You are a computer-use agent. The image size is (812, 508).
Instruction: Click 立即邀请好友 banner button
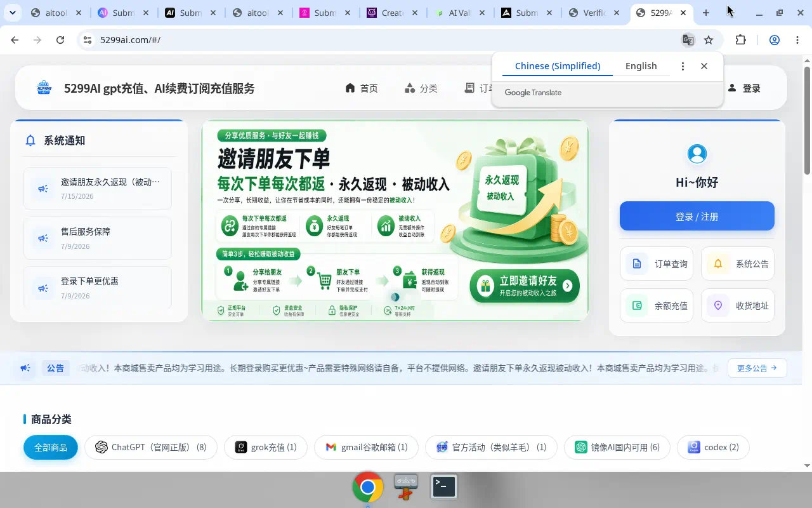coord(525,286)
